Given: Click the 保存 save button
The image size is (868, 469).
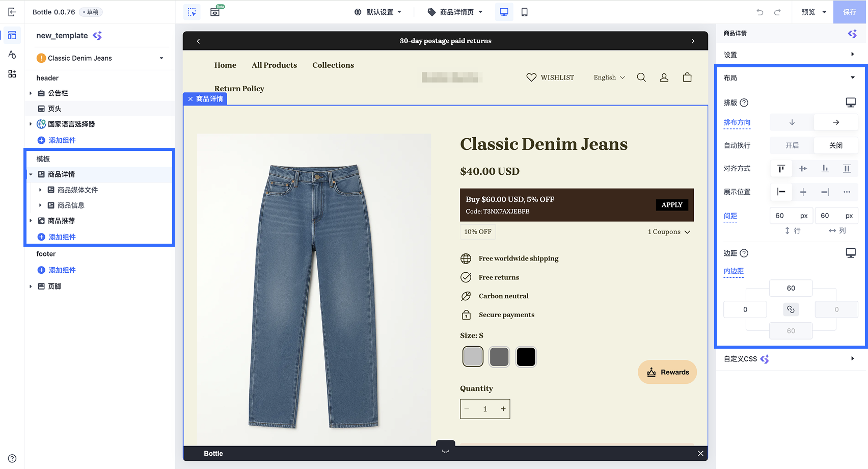Looking at the screenshot, I should tap(850, 12).
